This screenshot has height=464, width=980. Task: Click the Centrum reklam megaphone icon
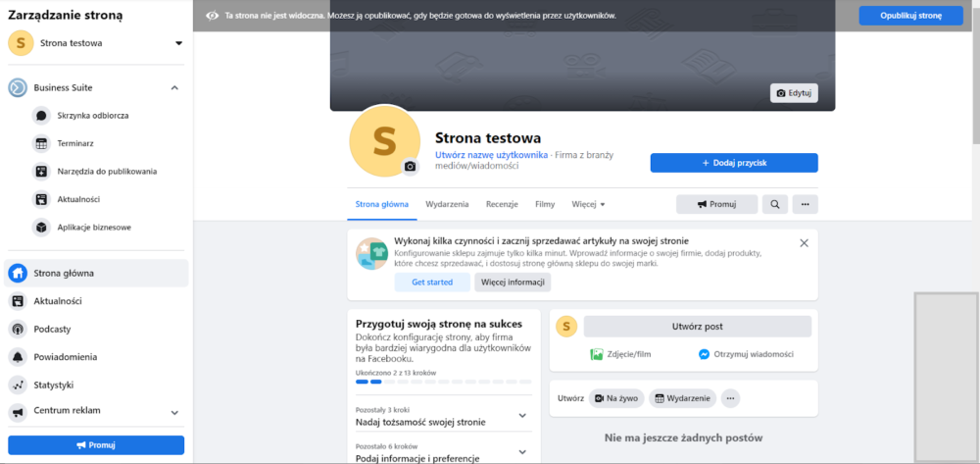pyautogui.click(x=18, y=412)
